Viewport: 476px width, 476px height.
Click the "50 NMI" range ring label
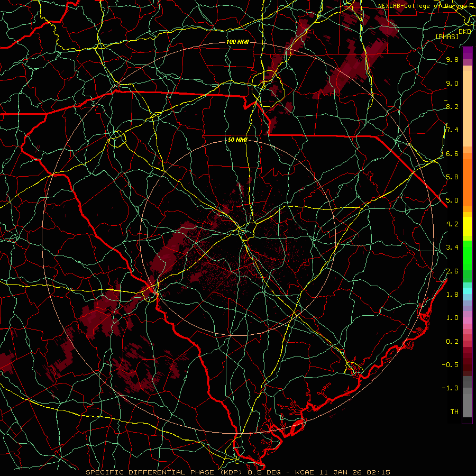click(237, 140)
